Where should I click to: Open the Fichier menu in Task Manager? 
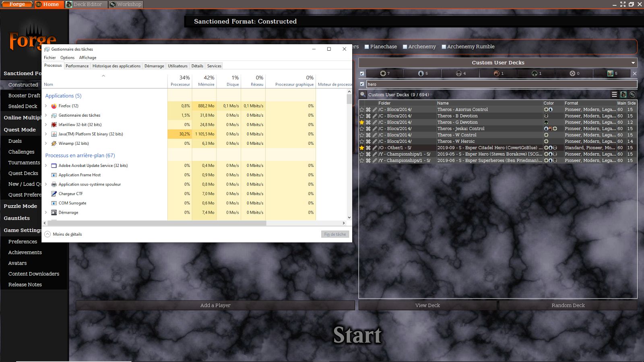(50, 58)
